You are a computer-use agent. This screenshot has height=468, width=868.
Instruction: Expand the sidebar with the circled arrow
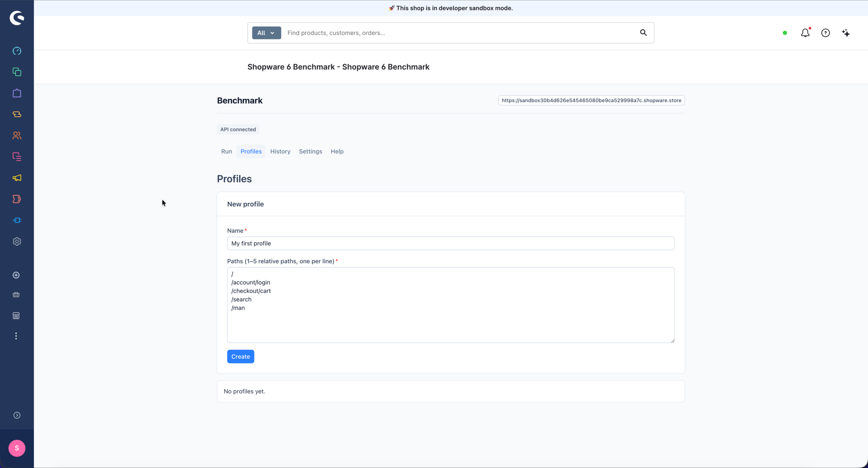[x=17, y=415]
